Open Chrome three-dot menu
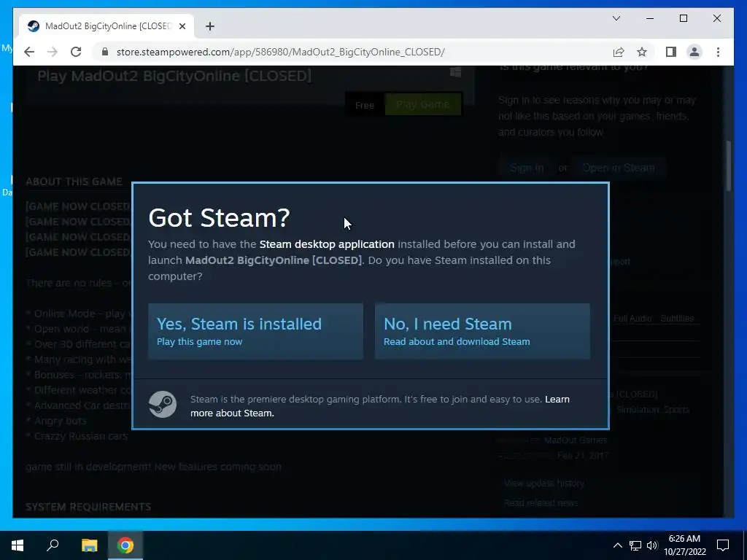The image size is (747, 560). point(718,52)
